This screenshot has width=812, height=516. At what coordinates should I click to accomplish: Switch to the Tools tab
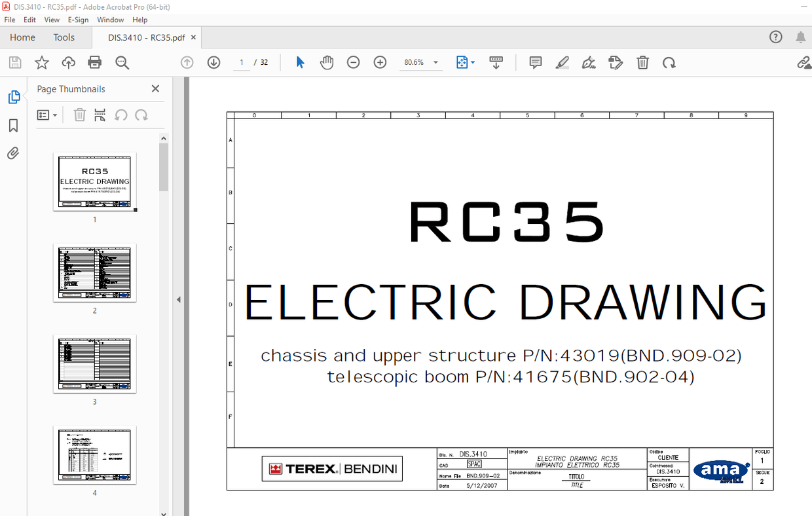click(x=64, y=37)
